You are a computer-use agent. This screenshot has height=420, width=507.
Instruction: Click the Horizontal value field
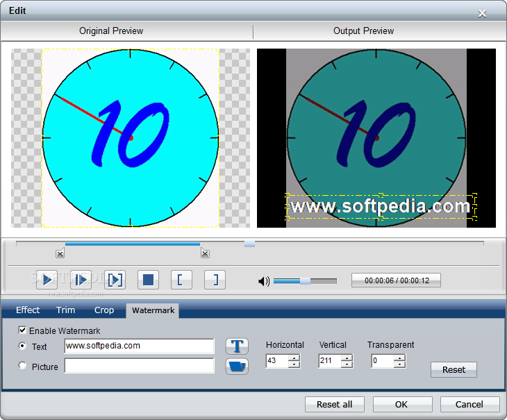click(x=277, y=361)
